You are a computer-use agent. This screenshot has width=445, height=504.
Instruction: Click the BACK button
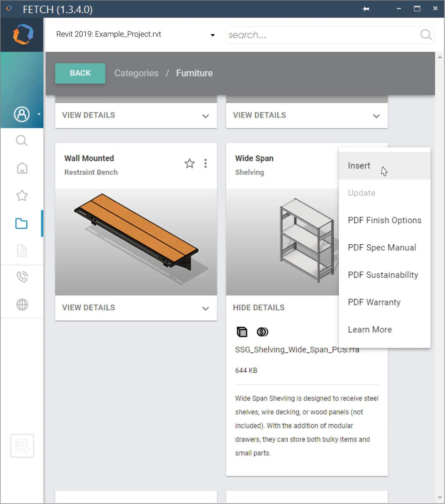point(80,73)
